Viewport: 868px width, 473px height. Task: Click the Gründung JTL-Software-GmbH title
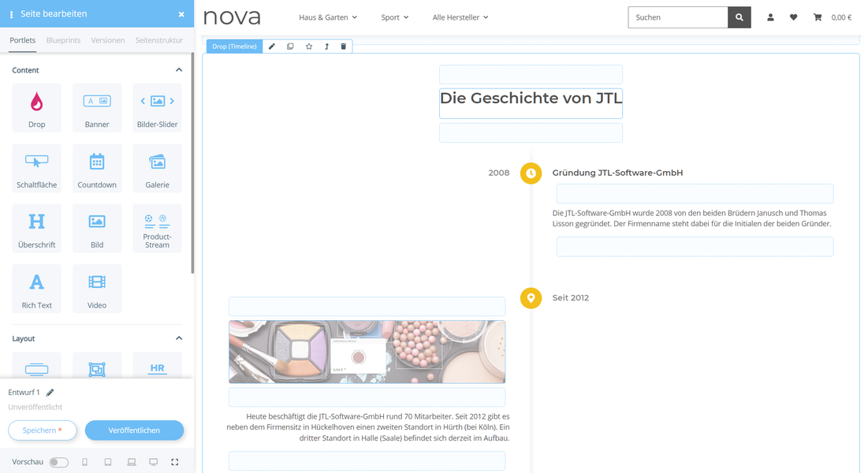[617, 173]
